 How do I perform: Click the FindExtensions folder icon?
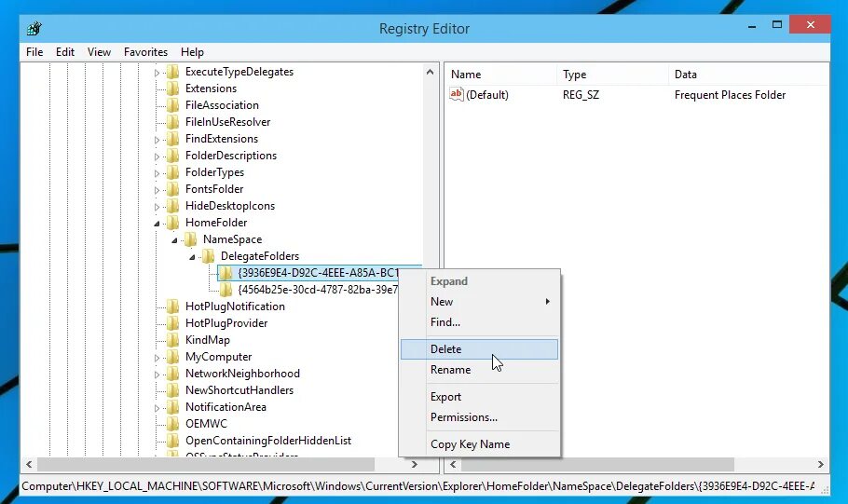tap(173, 139)
